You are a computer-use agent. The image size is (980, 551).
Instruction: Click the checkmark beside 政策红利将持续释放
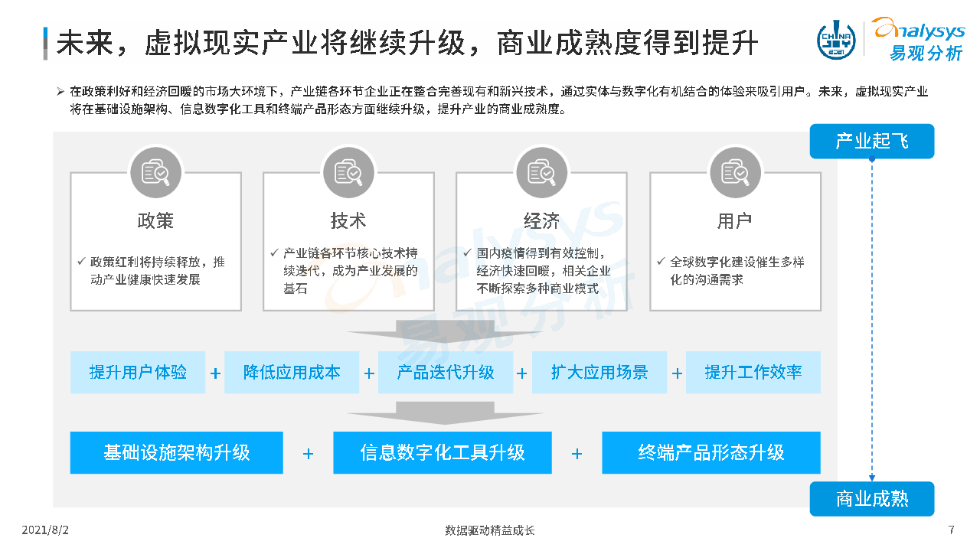tap(82, 262)
